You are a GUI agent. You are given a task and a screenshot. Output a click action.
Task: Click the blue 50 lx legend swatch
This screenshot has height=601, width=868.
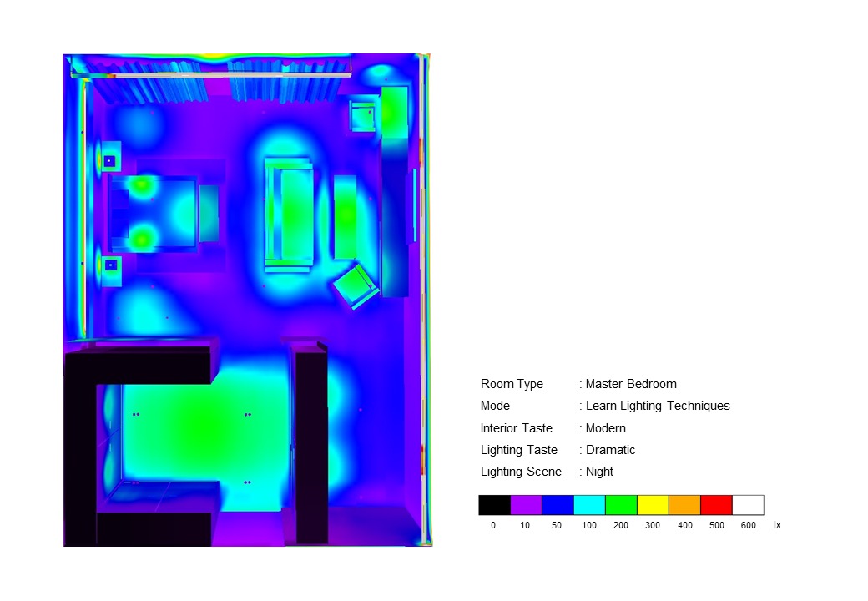tap(558, 505)
